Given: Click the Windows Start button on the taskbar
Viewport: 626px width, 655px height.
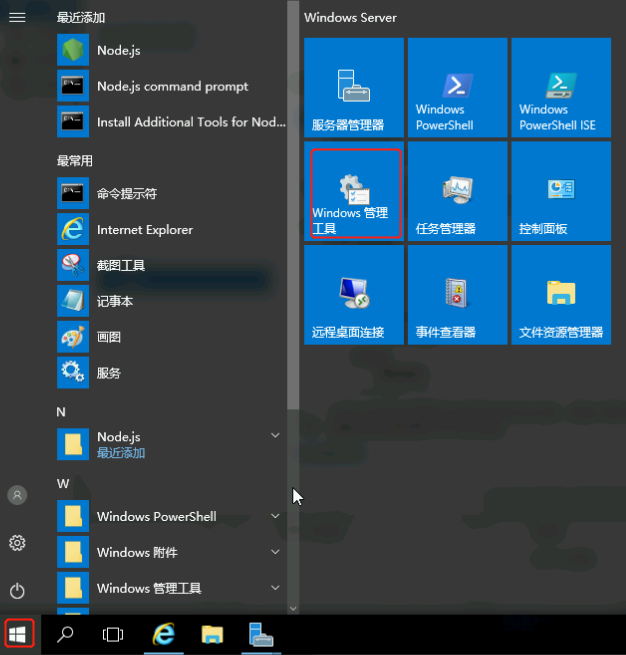Looking at the screenshot, I should 19,635.
